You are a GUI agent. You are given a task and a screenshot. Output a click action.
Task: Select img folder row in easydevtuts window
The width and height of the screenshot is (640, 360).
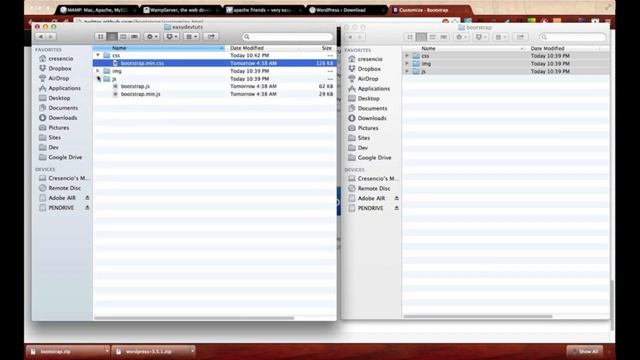(215, 71)
